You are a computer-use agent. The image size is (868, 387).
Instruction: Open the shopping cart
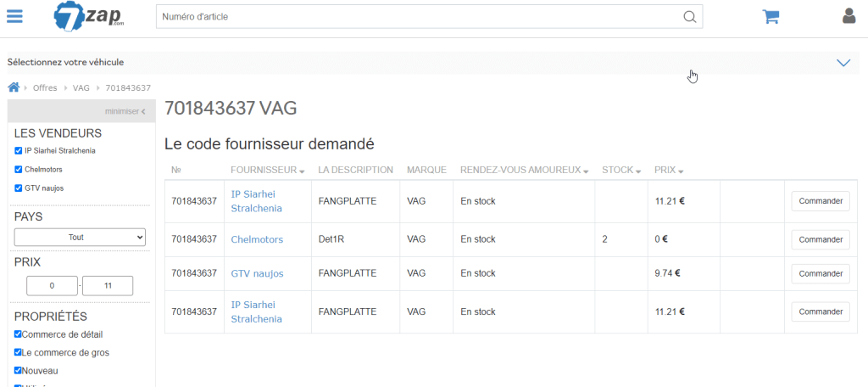pos(770,16)
